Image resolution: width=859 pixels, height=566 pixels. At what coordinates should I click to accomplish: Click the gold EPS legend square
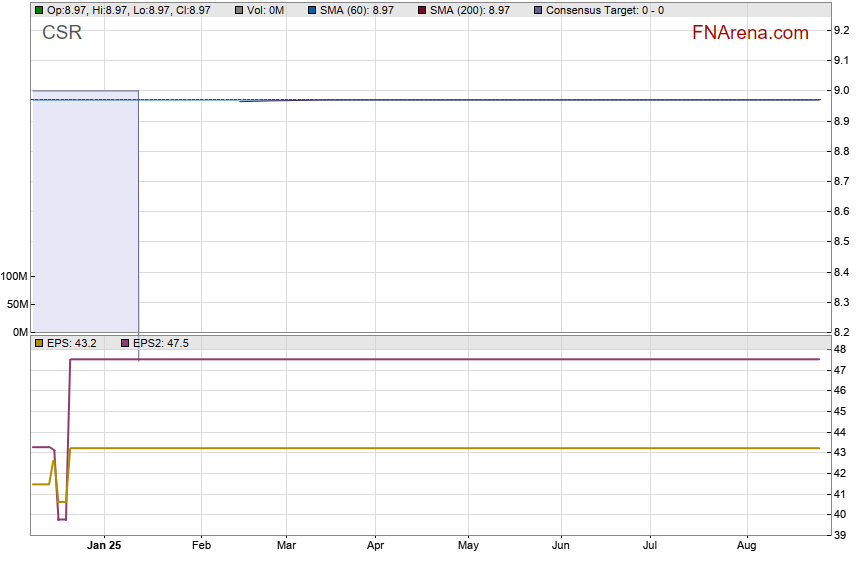[39, 343]
